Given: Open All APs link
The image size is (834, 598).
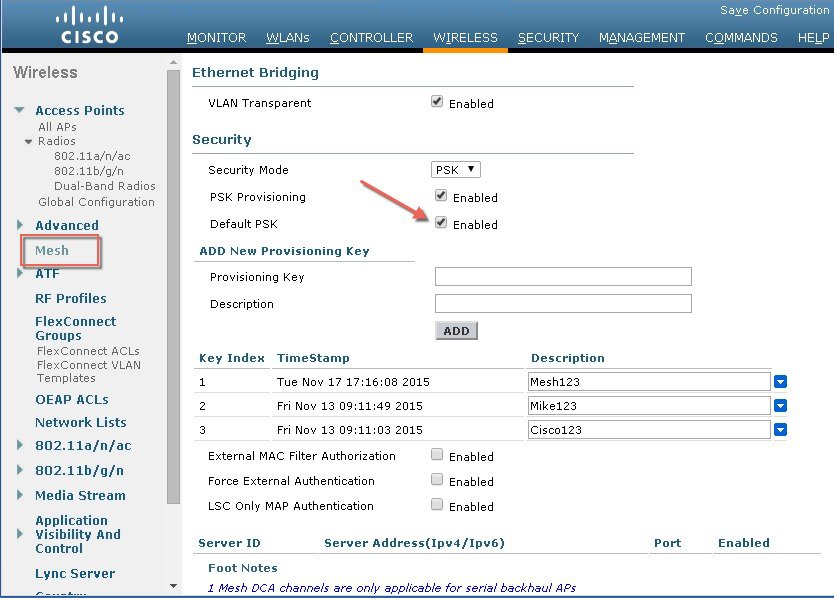Looking at the screenshot, I should click(x=57, y=127).
